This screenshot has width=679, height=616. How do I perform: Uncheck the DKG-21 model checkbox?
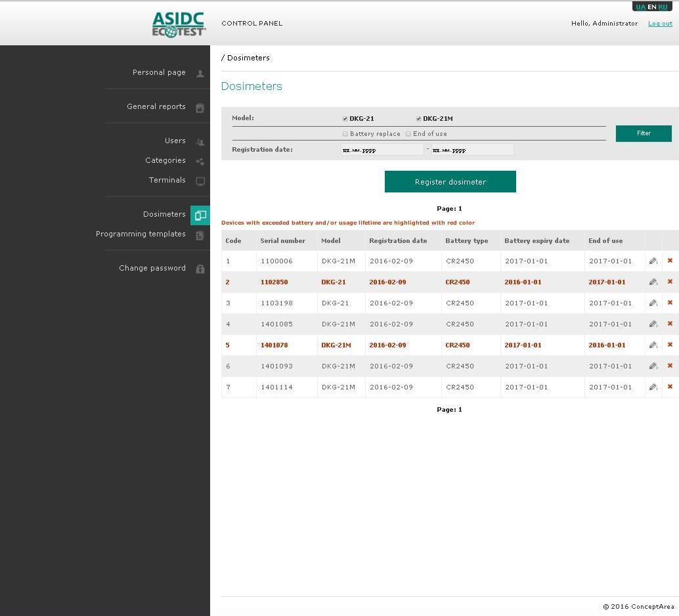point(345,119)
